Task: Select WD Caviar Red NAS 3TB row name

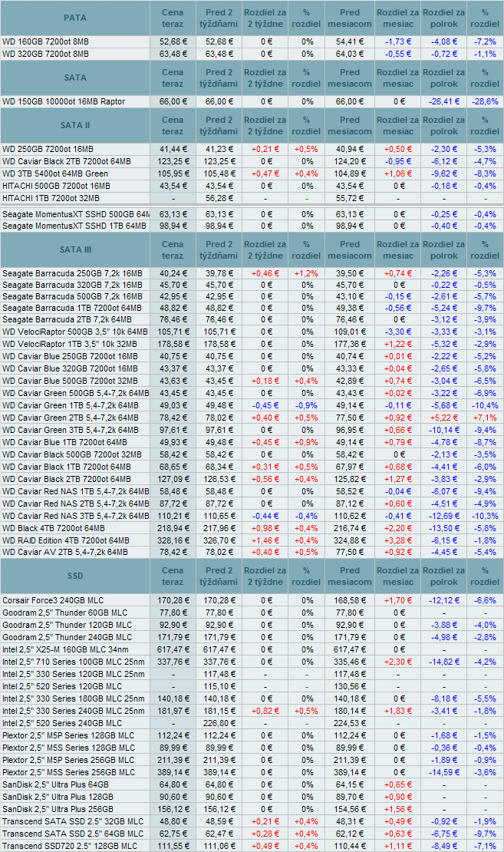Action: point(75,517)
